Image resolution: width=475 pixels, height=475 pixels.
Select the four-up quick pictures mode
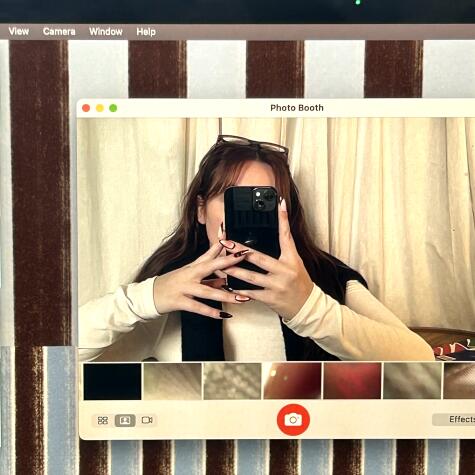(103, 420)
